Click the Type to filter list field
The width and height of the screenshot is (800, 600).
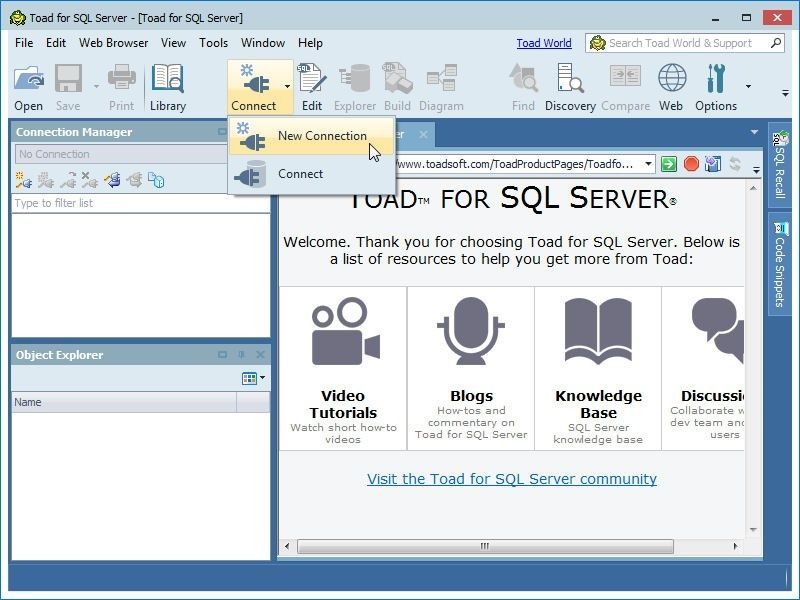(140, 203)
